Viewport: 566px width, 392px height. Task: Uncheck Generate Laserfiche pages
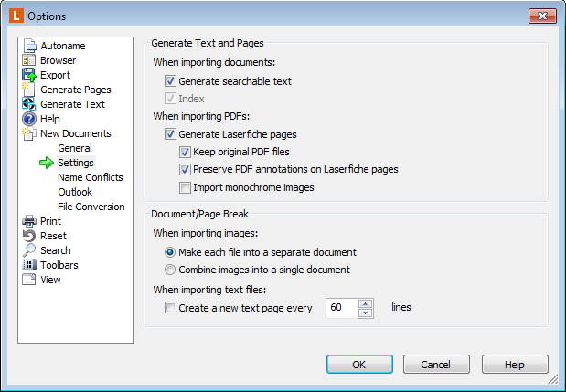tap(170, 133)
